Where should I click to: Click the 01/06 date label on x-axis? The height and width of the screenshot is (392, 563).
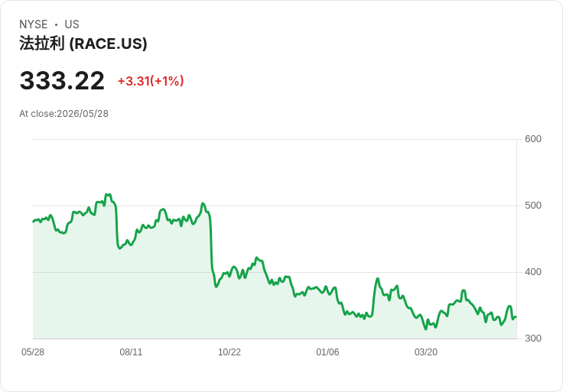327,352
